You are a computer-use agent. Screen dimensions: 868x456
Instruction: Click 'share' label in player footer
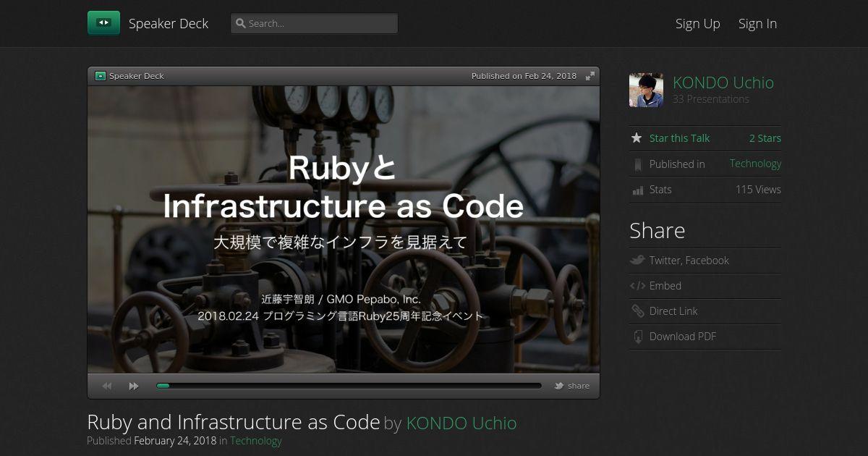[x=579, y=386]
